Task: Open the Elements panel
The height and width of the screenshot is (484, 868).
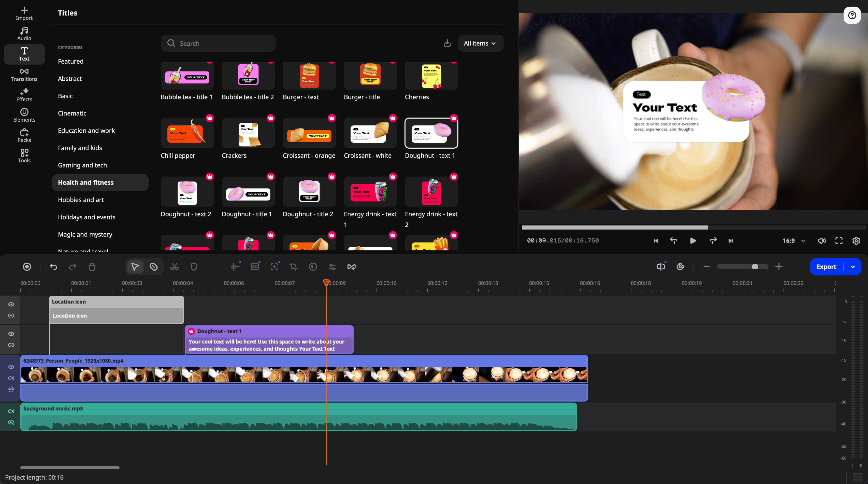Action: click(x=24, y=115)
